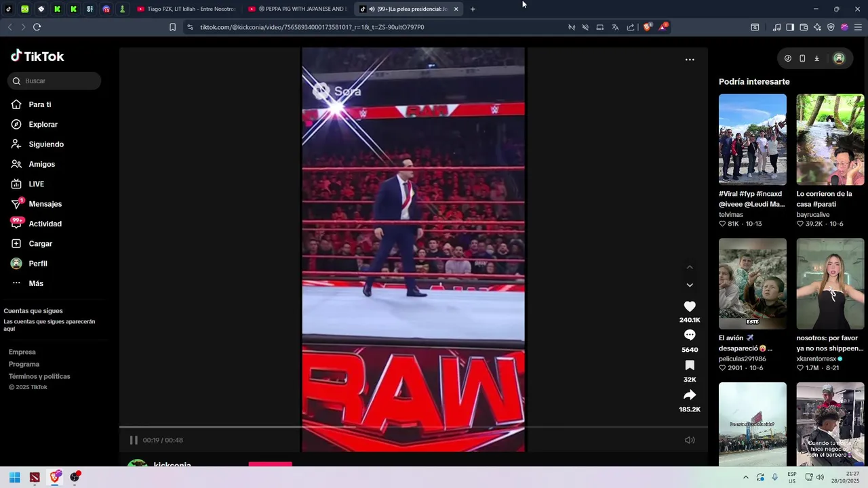Open Actividad notifications
Image resolution: width=868 pixels, height=488 pixels.
[x=37, y=224]
